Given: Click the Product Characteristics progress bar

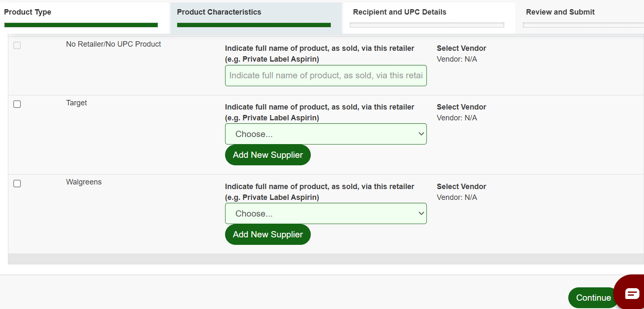Looking at the screenshot, I should point(254,25).
